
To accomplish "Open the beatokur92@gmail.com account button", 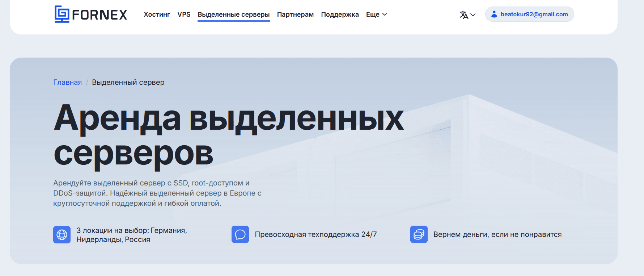I will pyautogui.click(x=534, y=14).
